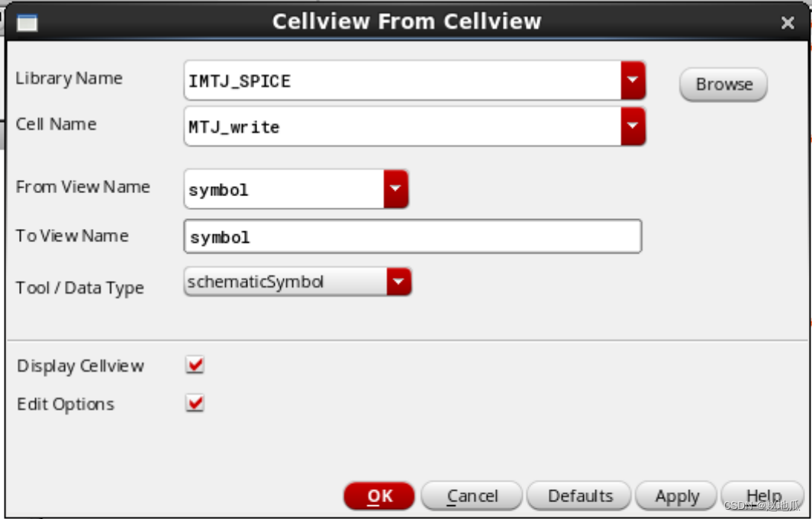
Task: Expand the From View Name dropdown arrow
Action: (x=395, y=189)
